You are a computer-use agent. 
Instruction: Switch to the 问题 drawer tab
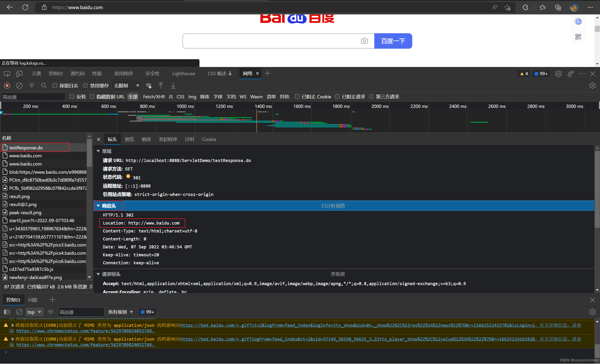(x=33, y=300)
